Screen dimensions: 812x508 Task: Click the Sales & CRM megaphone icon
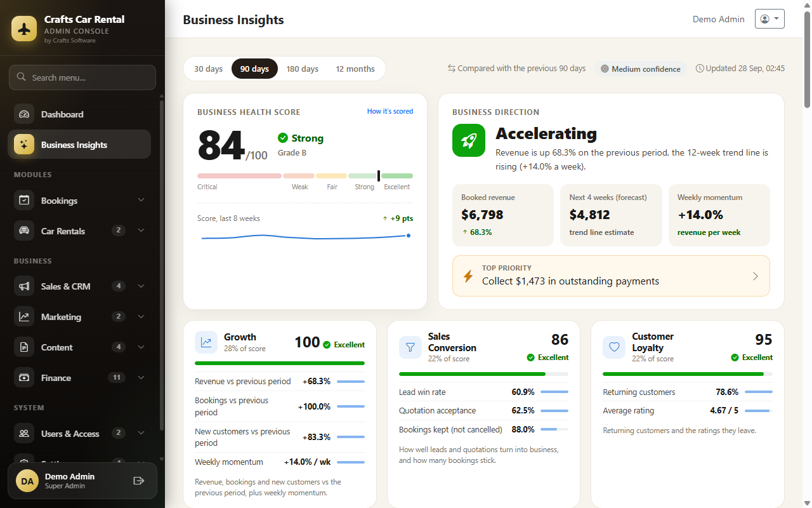[24, 286]
